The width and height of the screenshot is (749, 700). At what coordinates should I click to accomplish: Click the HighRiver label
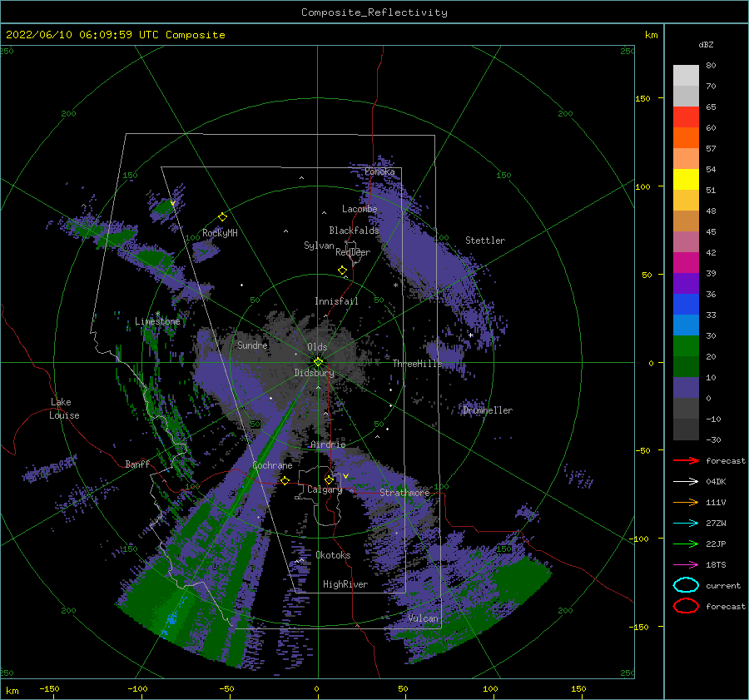tap(345, 584)
